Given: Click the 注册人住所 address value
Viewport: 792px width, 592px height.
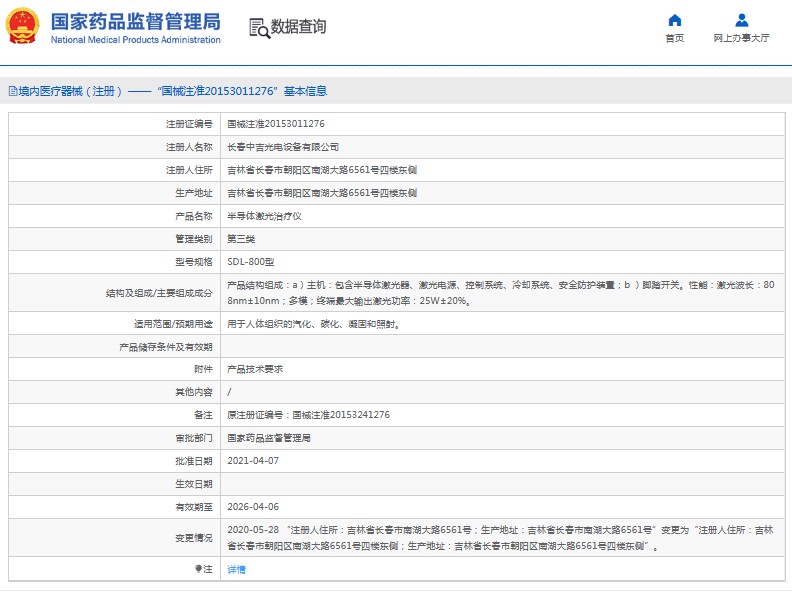Looking at the screenshot, I should tap(322, 170).
